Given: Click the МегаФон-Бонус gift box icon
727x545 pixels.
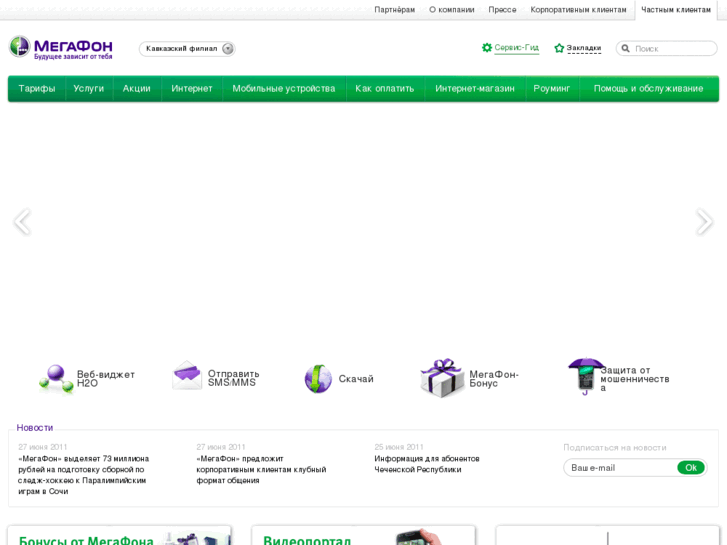Looking at the screenshot, I should point(442,378).
